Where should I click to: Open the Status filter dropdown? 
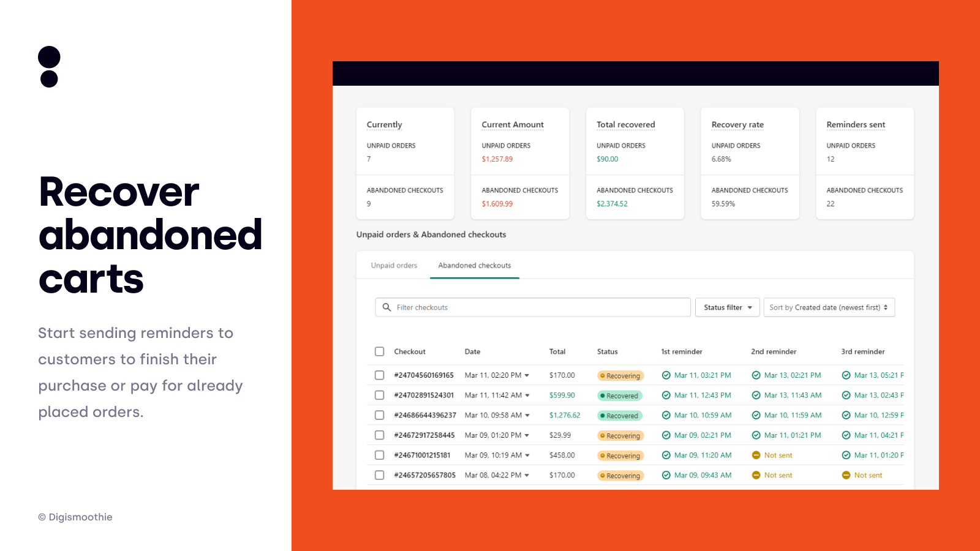(727, 307)
